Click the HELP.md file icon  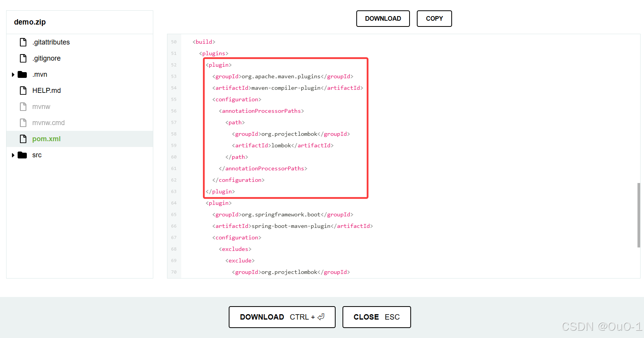tap(23, 91)
